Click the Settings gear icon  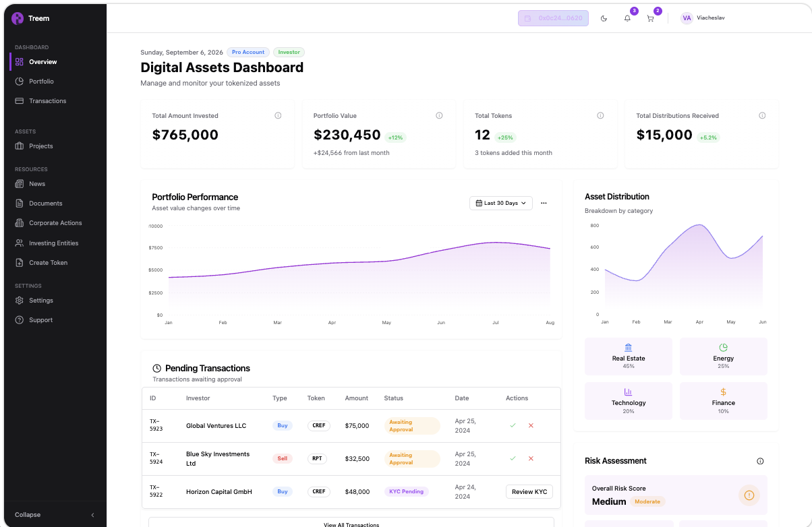[x=20, y=301]
